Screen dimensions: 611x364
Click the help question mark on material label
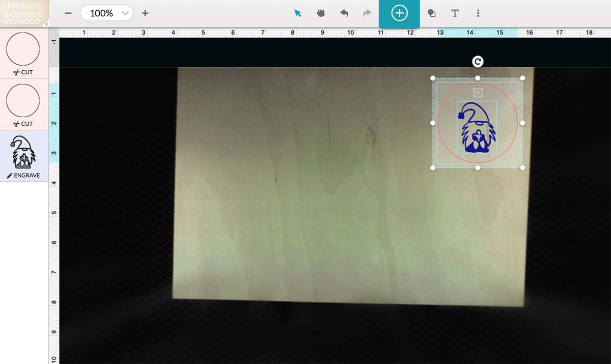(x=47, y=24)
